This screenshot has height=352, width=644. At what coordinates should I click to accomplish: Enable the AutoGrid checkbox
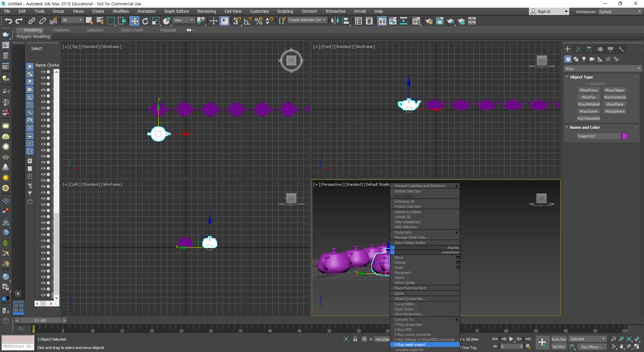pos(587,84)
